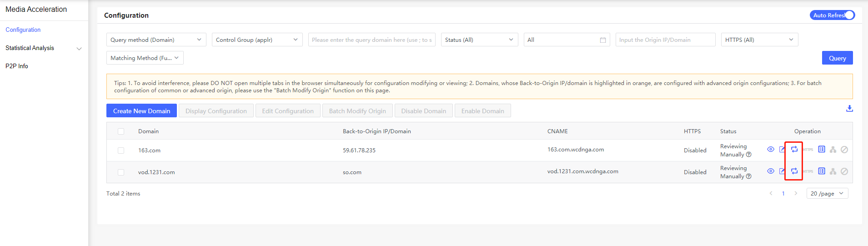Click the view (eye) icon for 163.com
The image size is (868, 246).
click(770, 150)
